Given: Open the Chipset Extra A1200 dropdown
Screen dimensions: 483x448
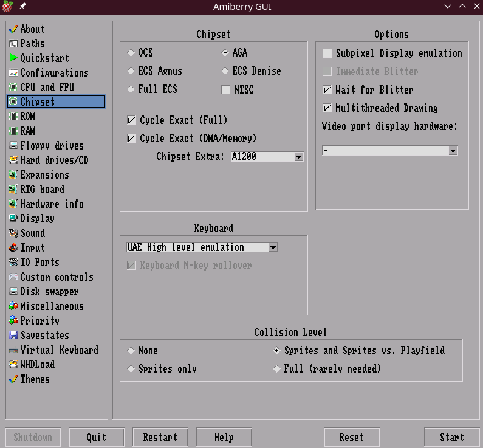Looking at the screenshot, I should click(267, 157).
